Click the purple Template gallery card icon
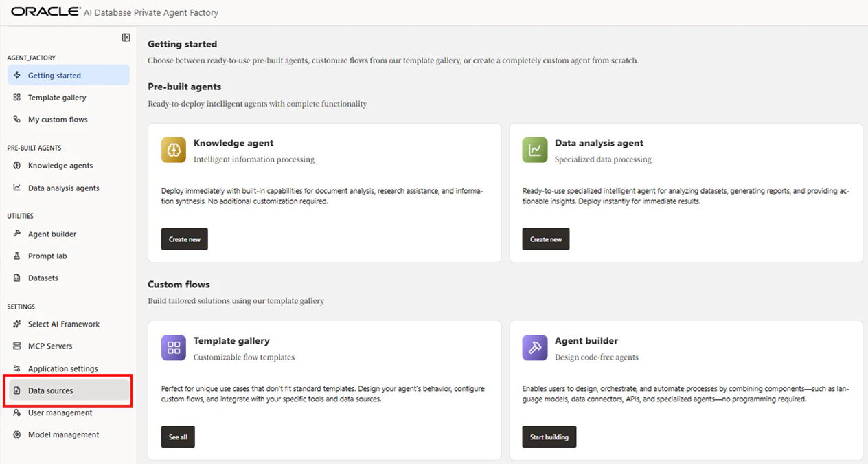This screenshot has height=464, width=868. coord(174,348)
